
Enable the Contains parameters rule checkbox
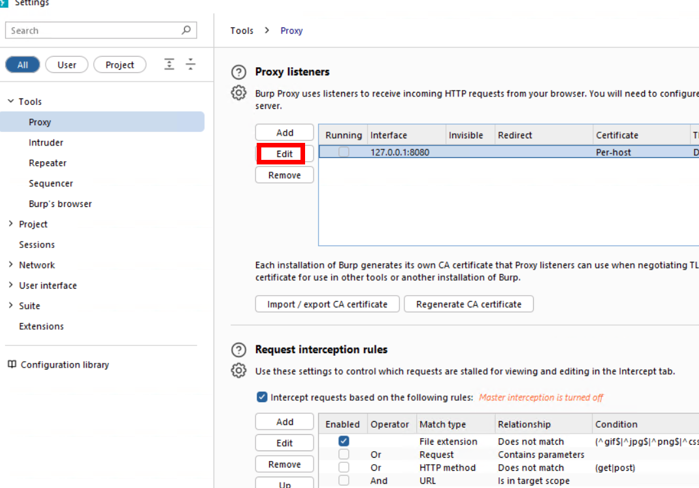point(344,454)
